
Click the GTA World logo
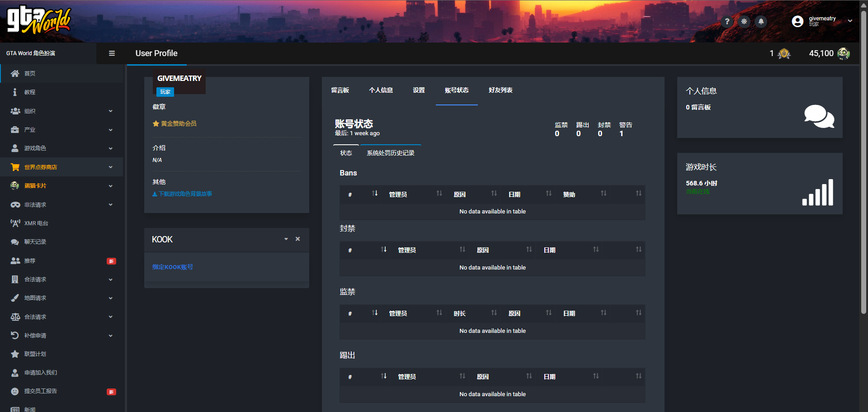click(x=39, y=19)
